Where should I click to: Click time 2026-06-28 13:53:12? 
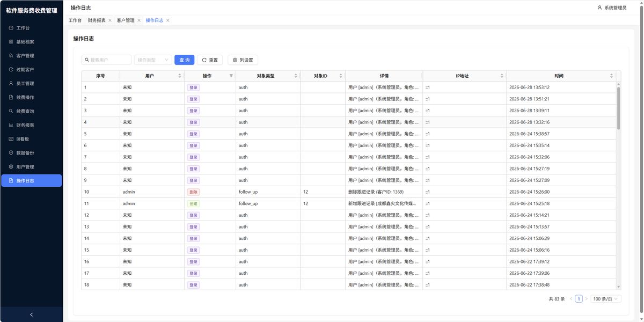pos(529,87)
